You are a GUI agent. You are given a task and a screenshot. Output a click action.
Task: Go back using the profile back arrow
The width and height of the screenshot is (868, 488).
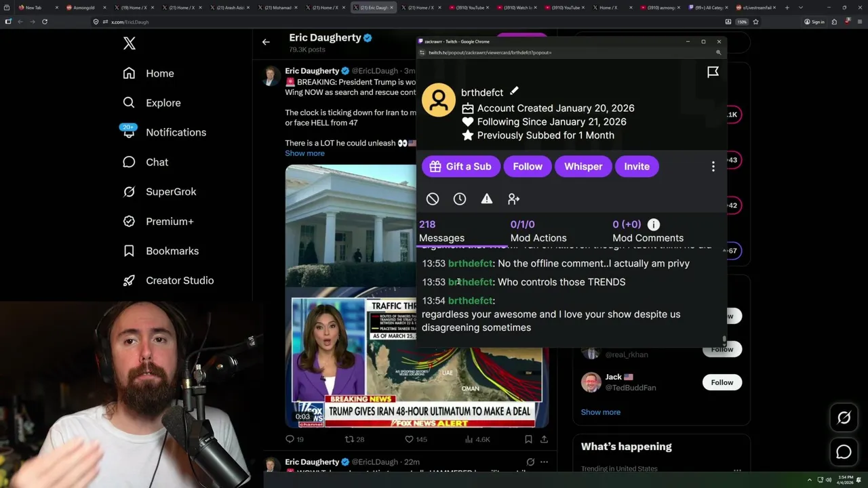(x=266, y=42)
